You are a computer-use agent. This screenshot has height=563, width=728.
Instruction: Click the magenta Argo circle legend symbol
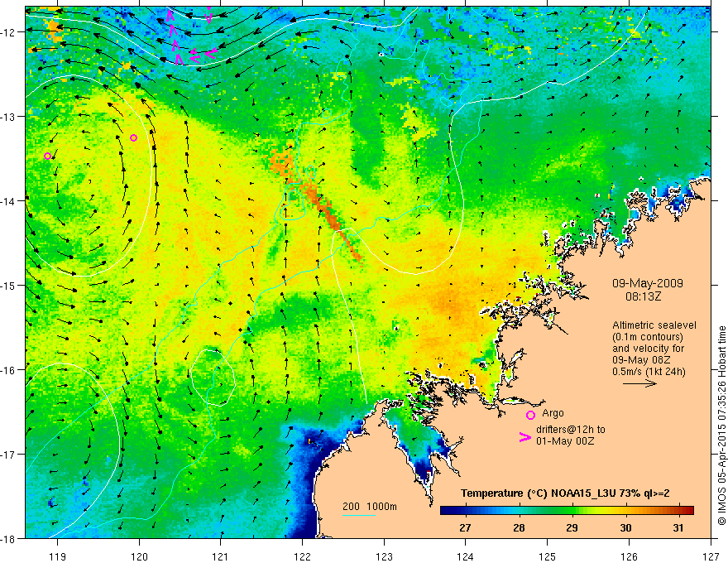point(530,415)
